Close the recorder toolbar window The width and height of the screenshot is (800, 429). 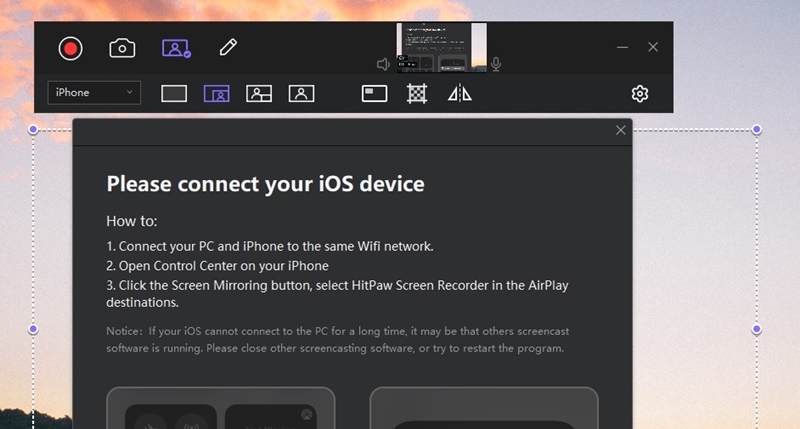click(x=653, y=47)
